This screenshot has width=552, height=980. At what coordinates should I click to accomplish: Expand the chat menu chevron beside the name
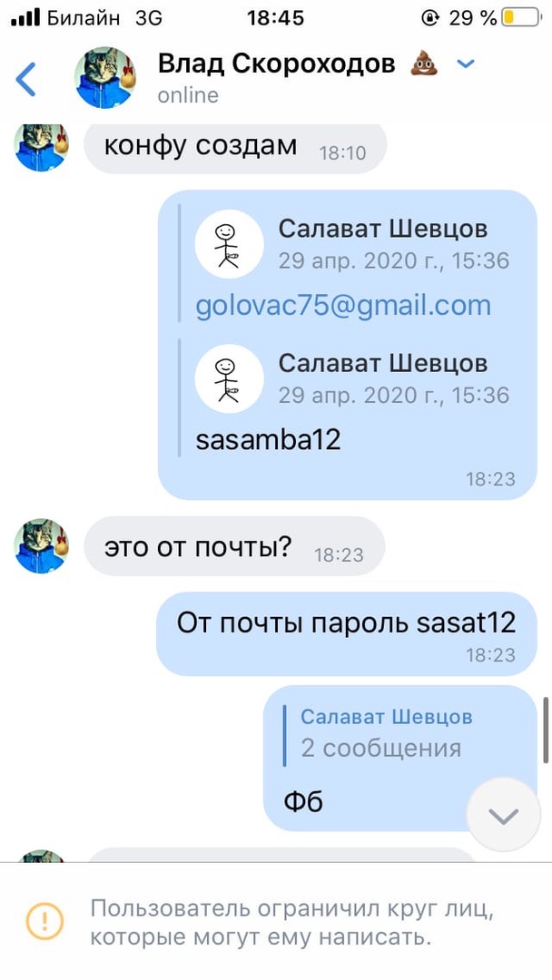coord(466,64)
